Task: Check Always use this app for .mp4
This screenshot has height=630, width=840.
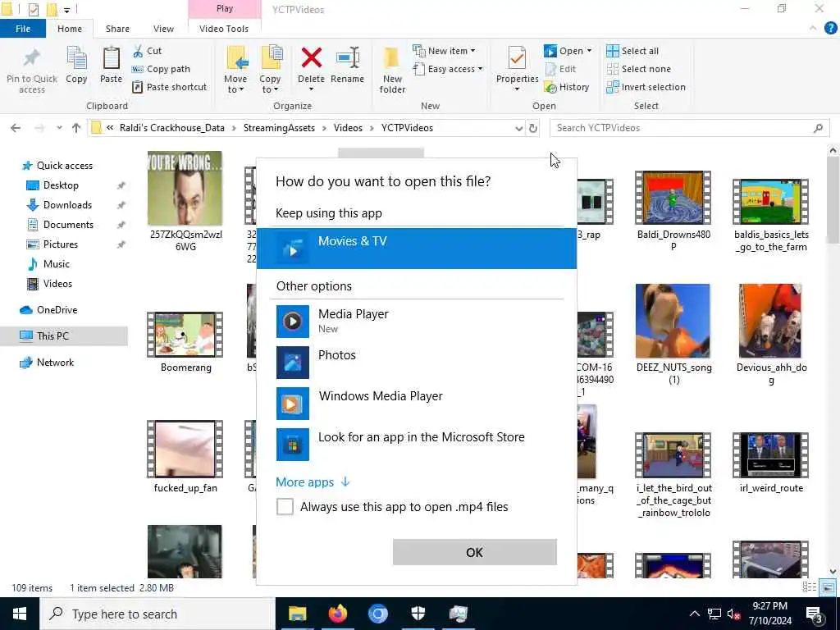Action: pyautogui.click(x=285, y=507)
